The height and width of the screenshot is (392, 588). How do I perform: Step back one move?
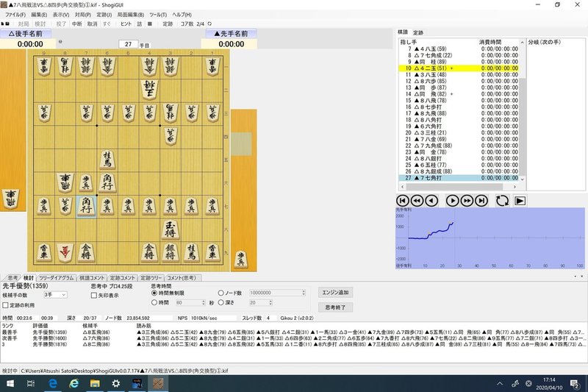431,201
